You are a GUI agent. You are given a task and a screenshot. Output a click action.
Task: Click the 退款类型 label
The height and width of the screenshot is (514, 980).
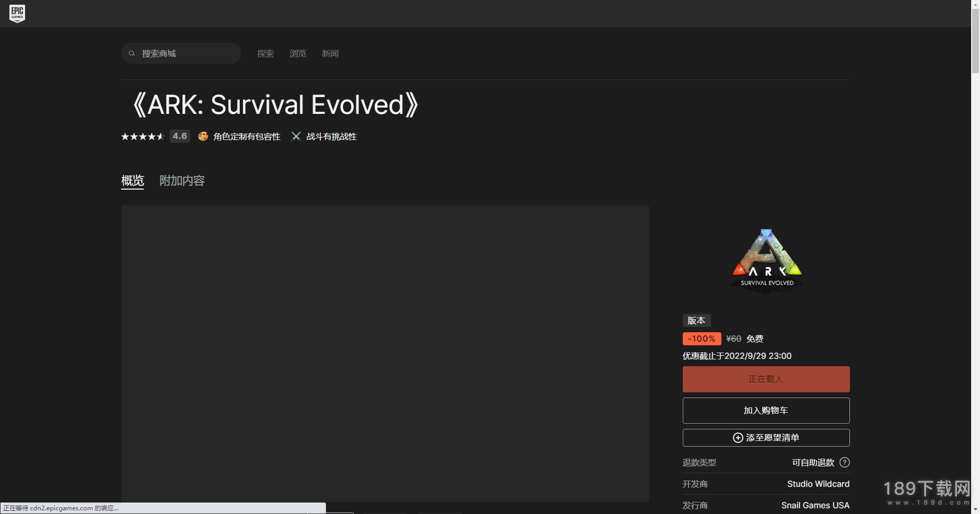pyautogui.click(x=699, y=462)
